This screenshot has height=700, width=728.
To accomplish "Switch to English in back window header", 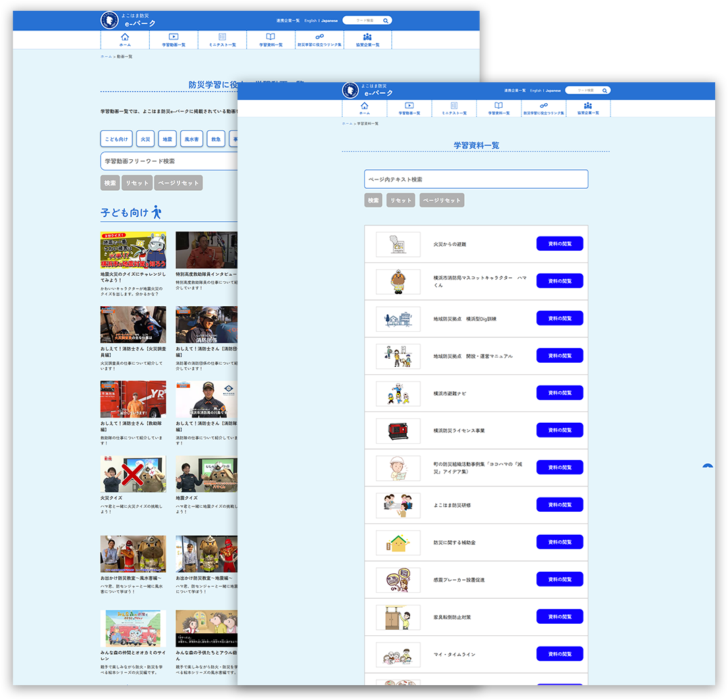I will pyautogui.click(x=310, y=20).
